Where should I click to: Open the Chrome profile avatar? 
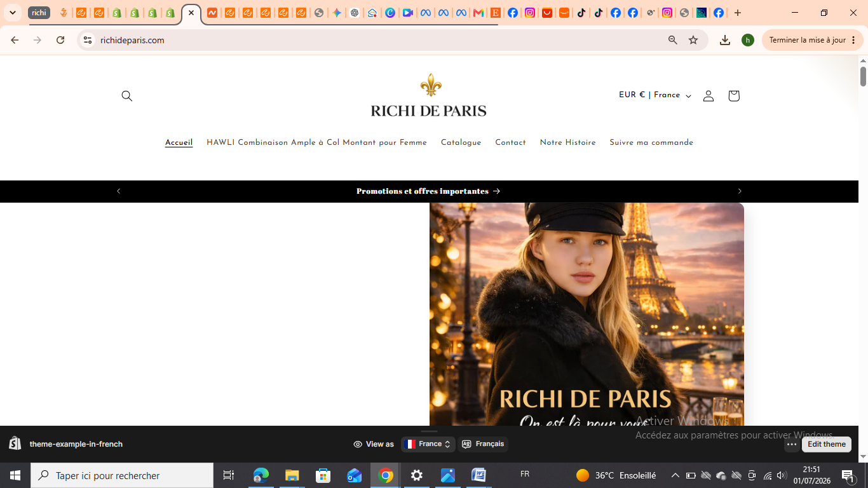coord(748,40)
